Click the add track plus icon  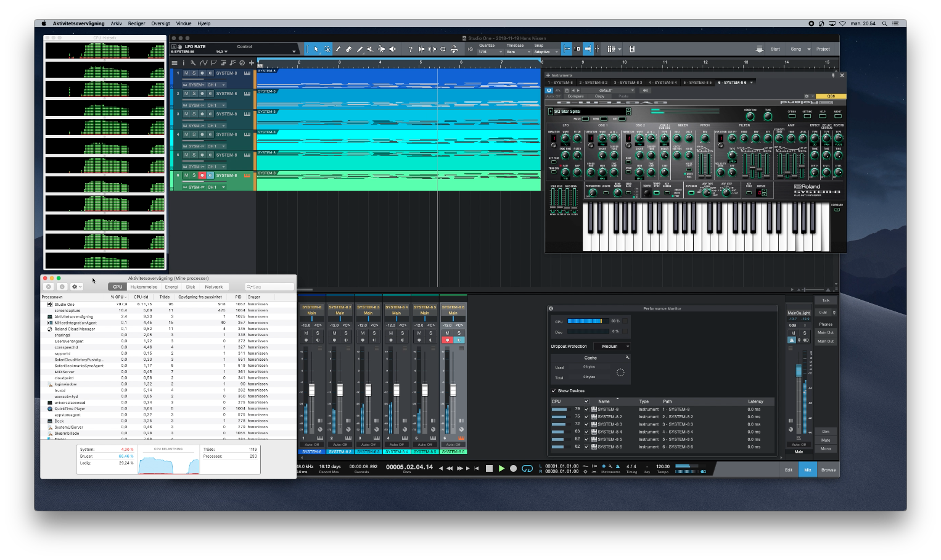[x=252, y=63]
